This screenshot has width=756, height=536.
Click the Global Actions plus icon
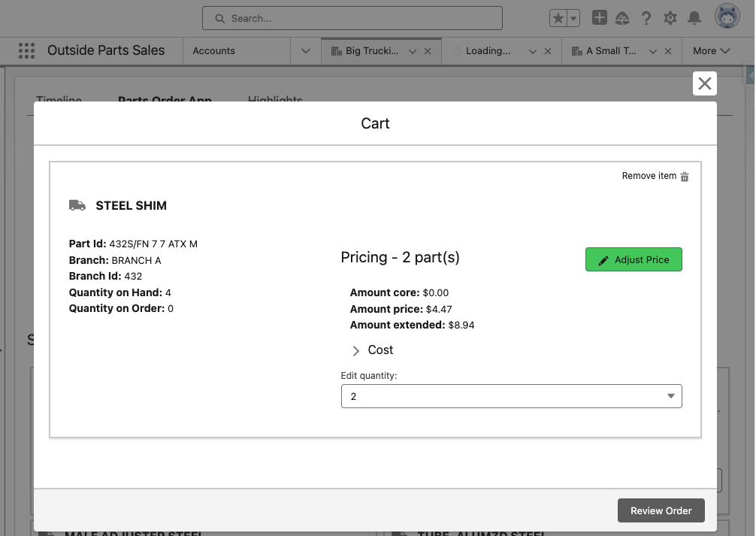coord(599,18)
